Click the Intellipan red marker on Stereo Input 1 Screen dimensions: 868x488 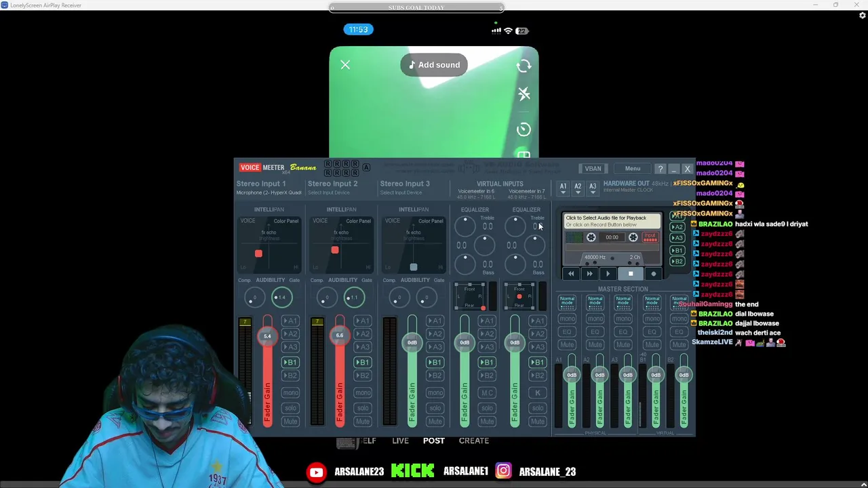pyautogui.click(x=258, y=253)
